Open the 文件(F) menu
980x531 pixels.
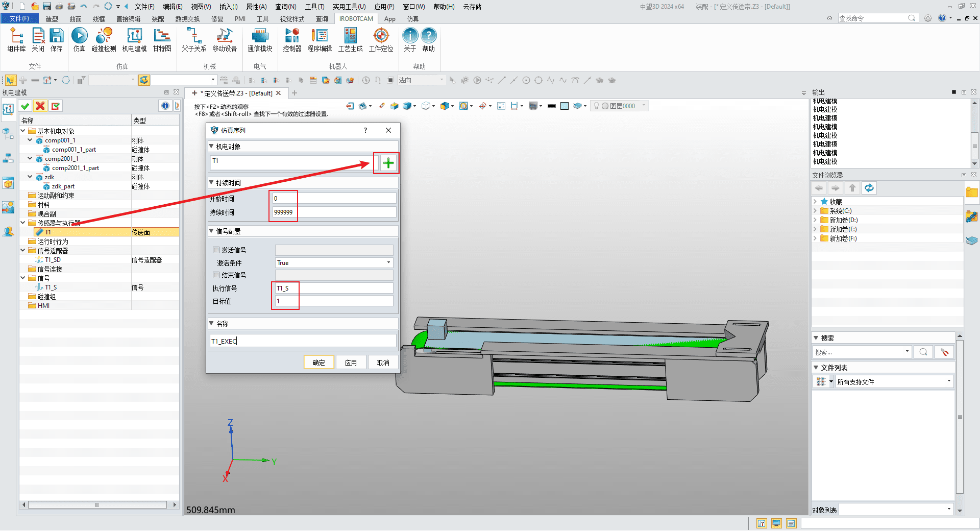[144, 7]
